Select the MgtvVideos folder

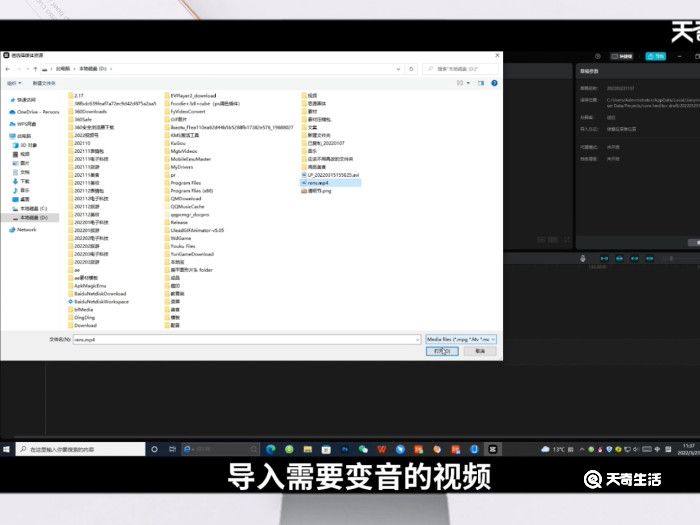coord(181,151)
